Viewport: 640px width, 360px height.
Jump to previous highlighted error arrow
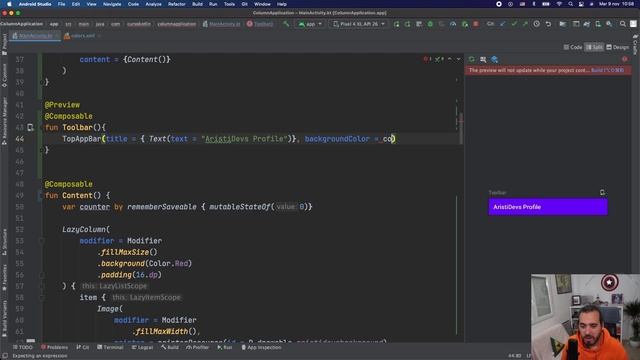[x=450, y=59]
